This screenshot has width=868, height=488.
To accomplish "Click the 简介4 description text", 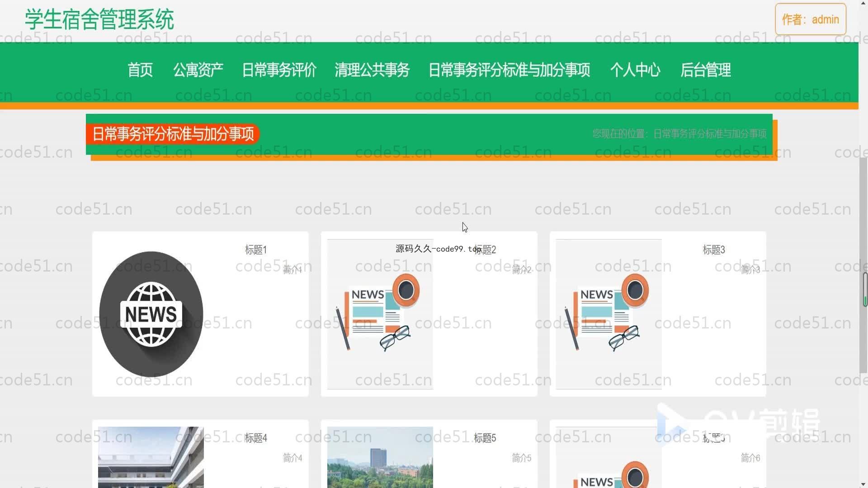I will (292, 458).
